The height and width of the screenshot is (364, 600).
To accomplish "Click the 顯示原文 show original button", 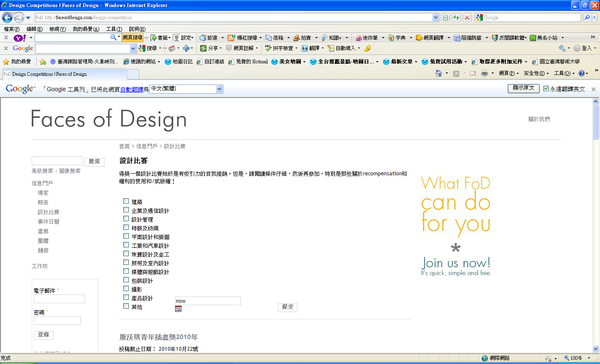I will pyautogui.click(x=523, y=88).
